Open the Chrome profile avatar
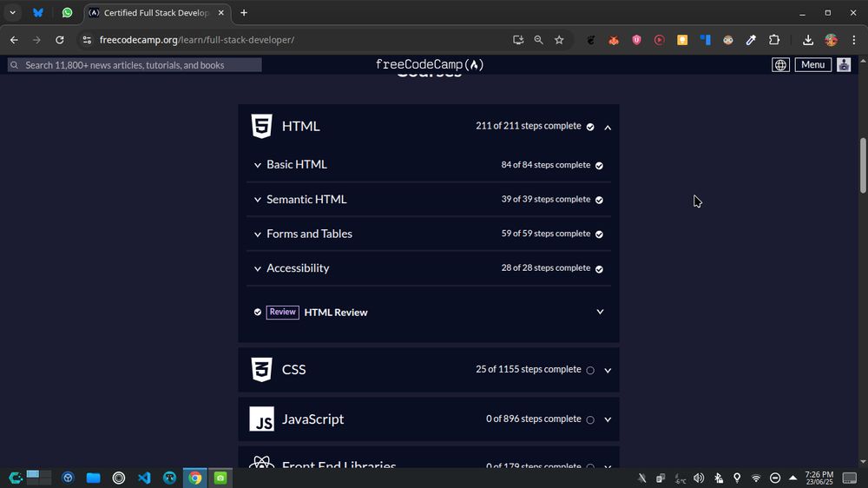Viewport: 868px width, 488px height. click(831, 40)
